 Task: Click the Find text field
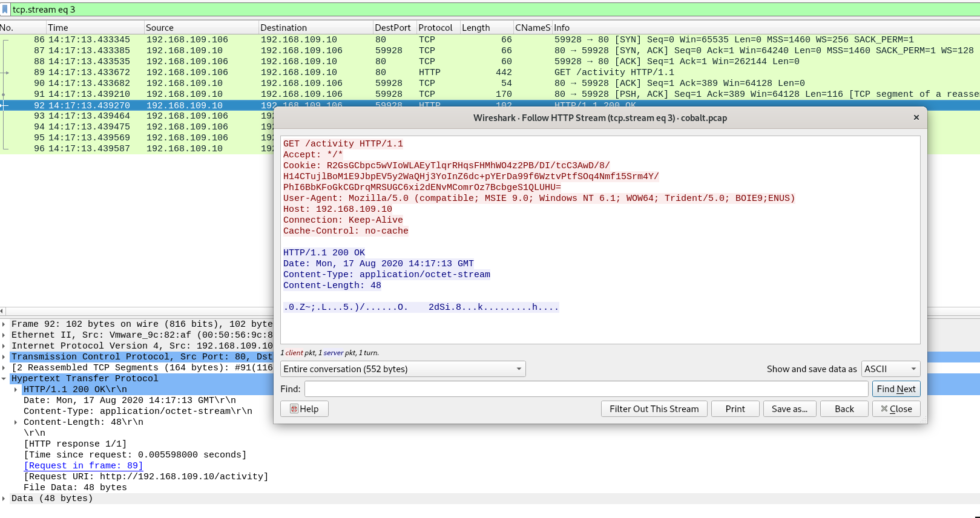point(586,389)
